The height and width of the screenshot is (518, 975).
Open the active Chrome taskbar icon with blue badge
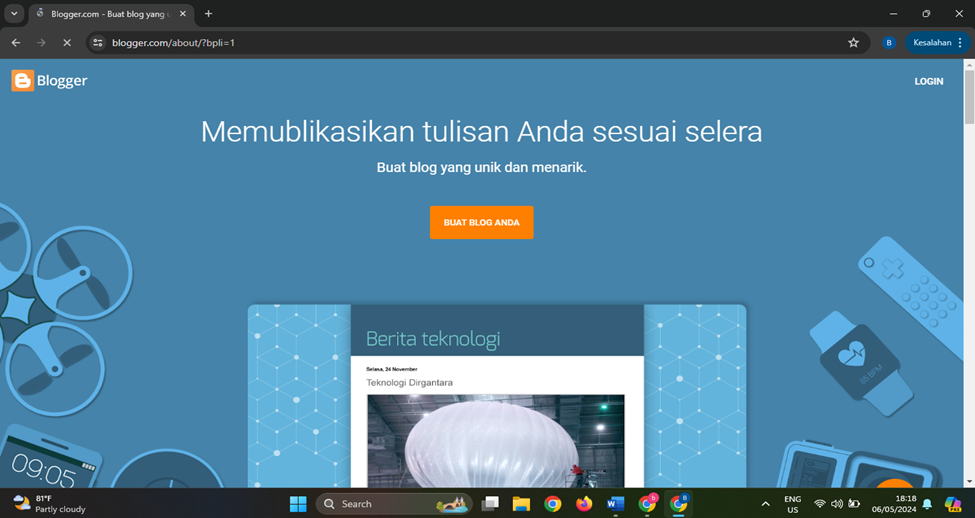(x=678, y=504)
